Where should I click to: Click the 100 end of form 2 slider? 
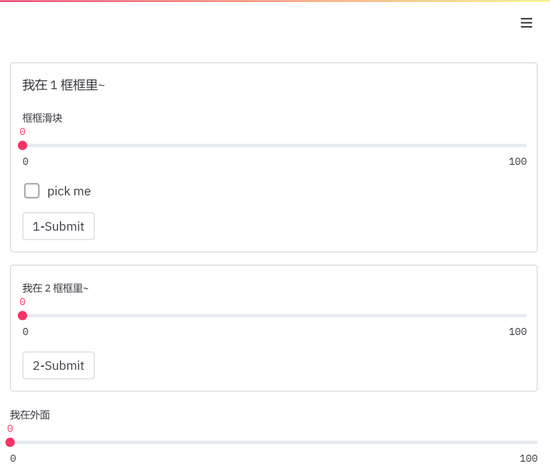point(526,316)
